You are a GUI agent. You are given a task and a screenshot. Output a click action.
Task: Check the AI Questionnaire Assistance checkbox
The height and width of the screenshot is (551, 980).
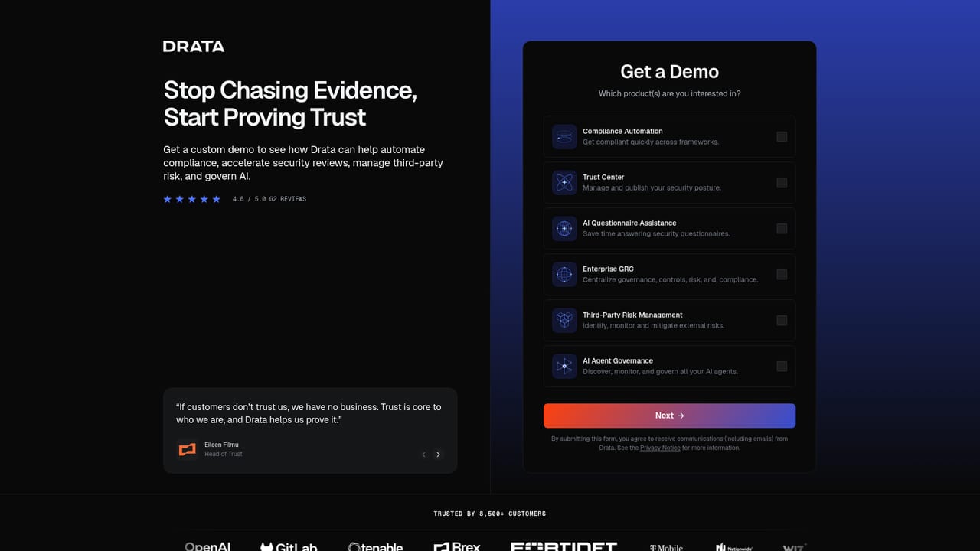[x=782, y=229]
